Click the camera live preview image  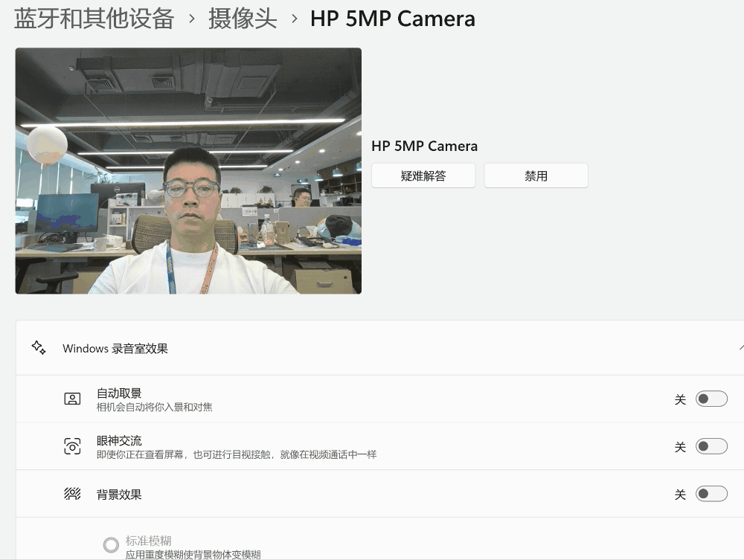(x=188, y=171)
